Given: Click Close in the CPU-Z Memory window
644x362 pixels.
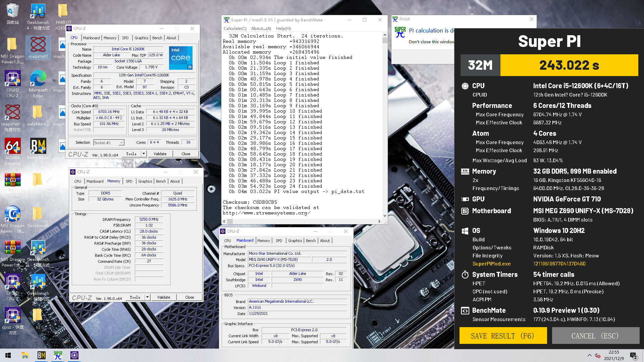Looking at the screenshot, I should [190, 297].
